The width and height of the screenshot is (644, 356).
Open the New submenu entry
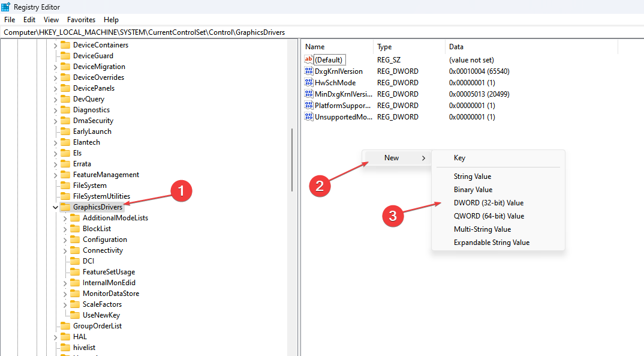pos(398,158)
